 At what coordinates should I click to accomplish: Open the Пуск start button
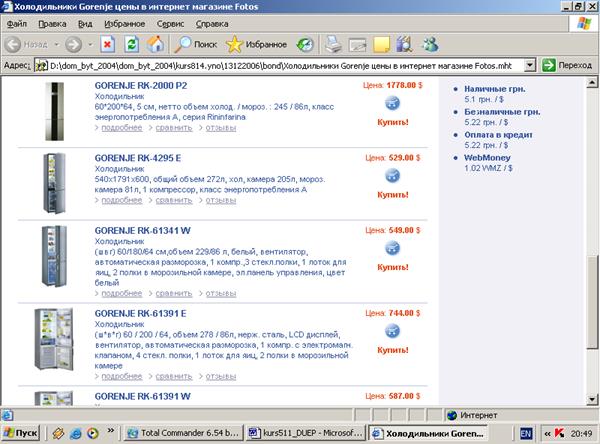tap(20, 432)
